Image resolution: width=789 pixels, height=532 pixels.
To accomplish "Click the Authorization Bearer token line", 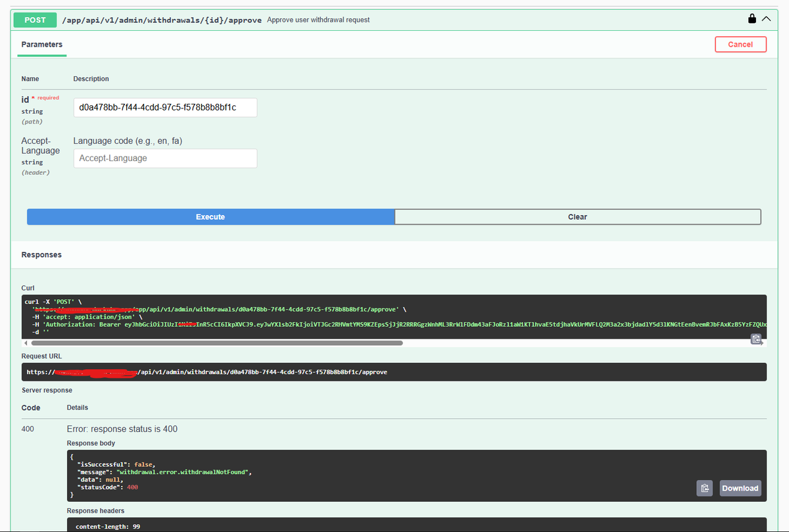I will coord(399,324).
